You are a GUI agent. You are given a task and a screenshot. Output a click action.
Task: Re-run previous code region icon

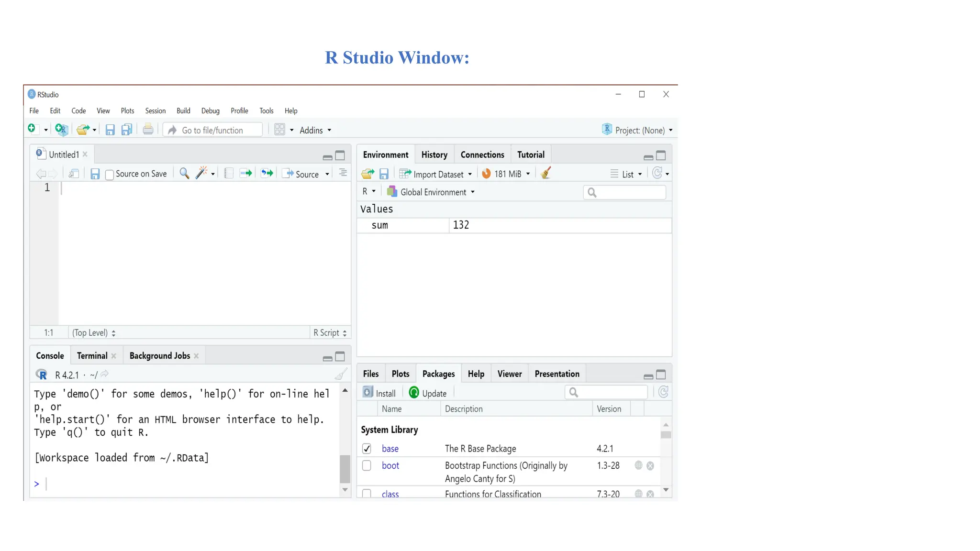[x=267, y=173]
